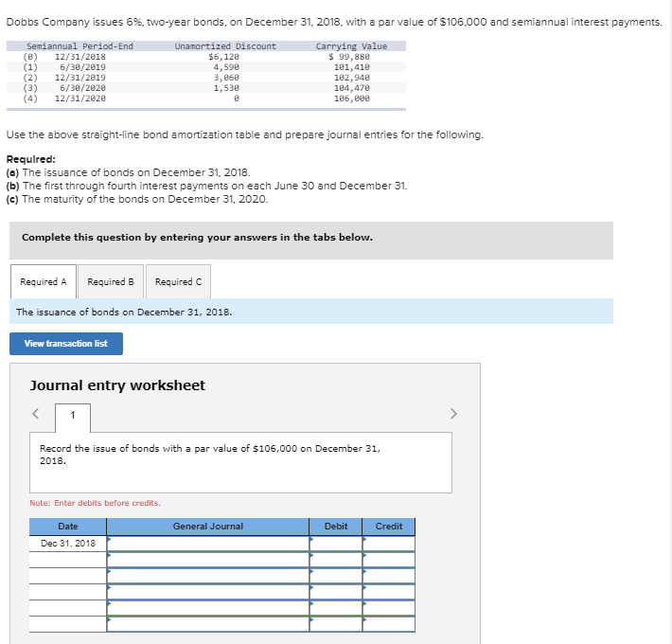The height and width of the screenshot is (644, 672).
Task: Click the View transaction list button
Action: point(66,344)
